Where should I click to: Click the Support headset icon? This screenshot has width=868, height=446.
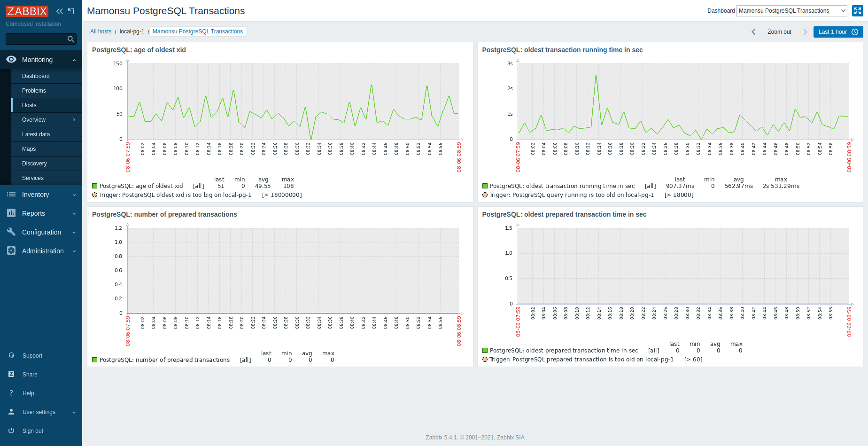click(11, 355)
